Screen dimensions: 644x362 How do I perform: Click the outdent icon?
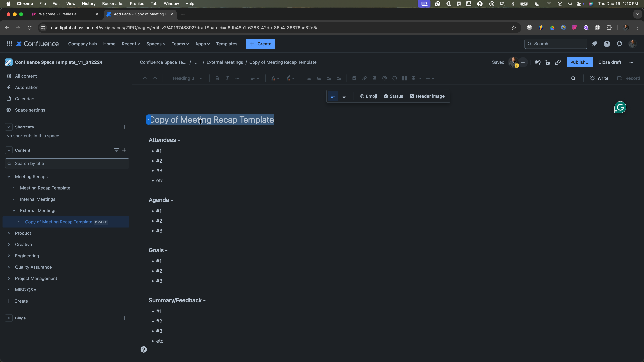[329, 78]
